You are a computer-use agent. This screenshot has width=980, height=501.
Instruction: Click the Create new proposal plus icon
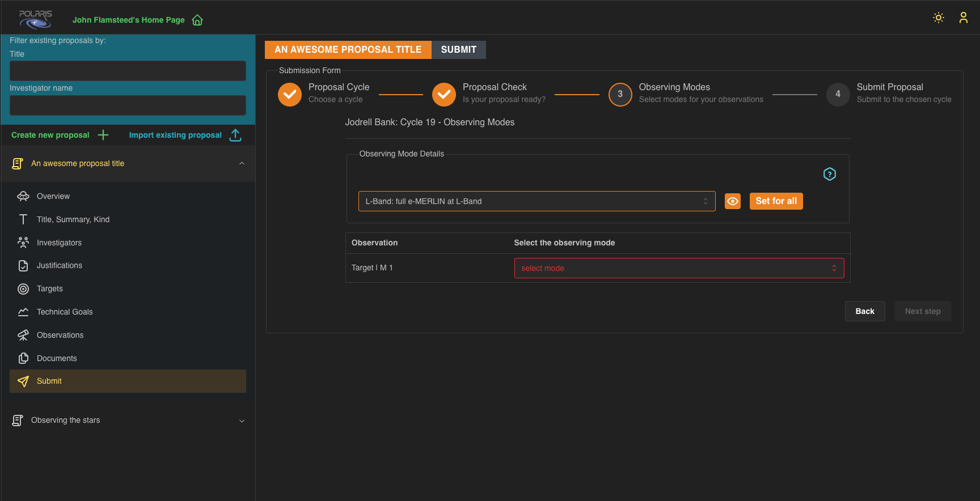[x=103, y=135]
